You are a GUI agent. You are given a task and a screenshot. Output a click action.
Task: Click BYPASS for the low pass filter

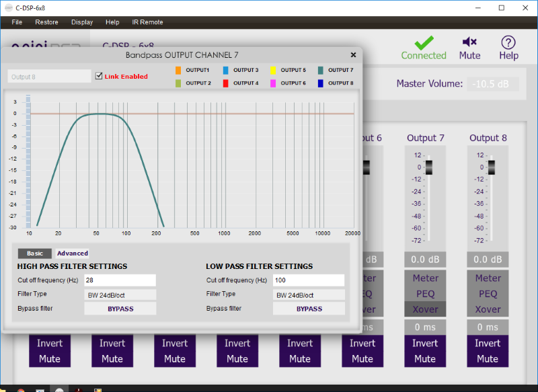pyautogui.click(x=309, y=309)
